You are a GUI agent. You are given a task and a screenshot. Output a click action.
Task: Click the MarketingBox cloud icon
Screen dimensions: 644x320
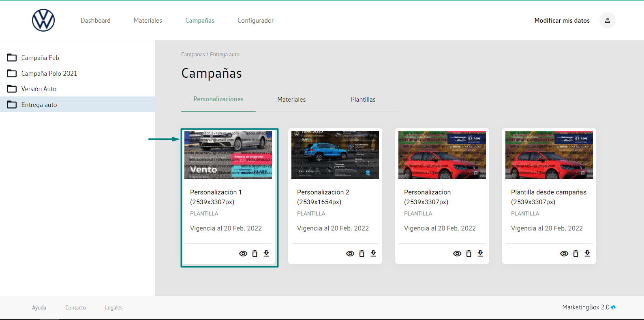pos(613,307)
